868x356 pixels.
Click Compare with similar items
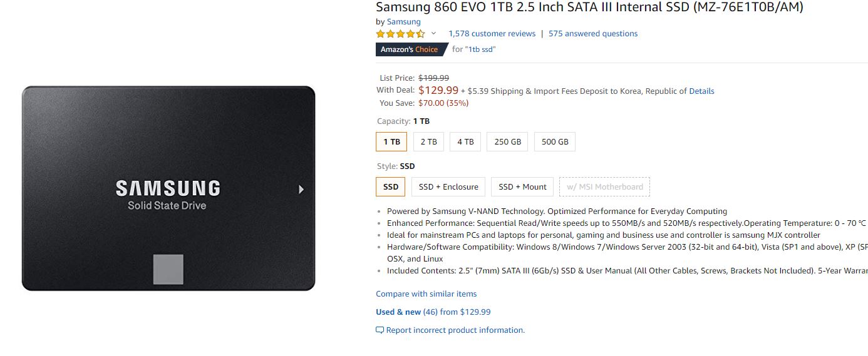426,294
